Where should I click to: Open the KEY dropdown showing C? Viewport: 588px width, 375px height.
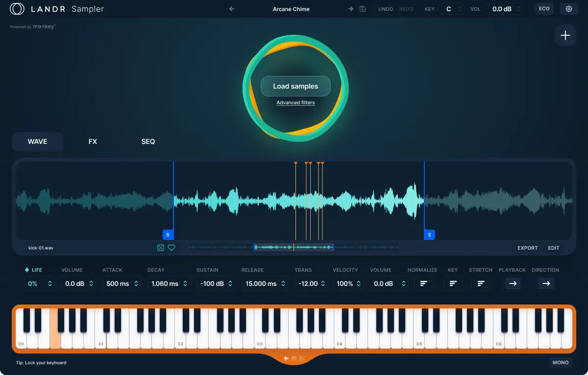click(x=451, y=9)
